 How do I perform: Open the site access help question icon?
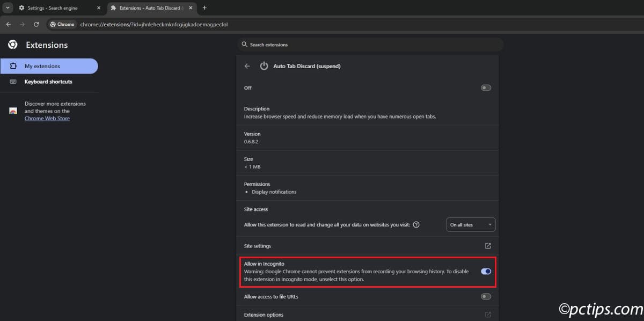(x=416, y=224)
